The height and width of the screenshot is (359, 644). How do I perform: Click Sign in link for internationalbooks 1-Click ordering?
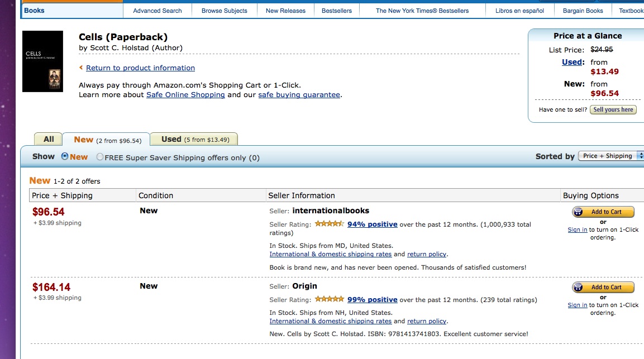tap(577, 229)
